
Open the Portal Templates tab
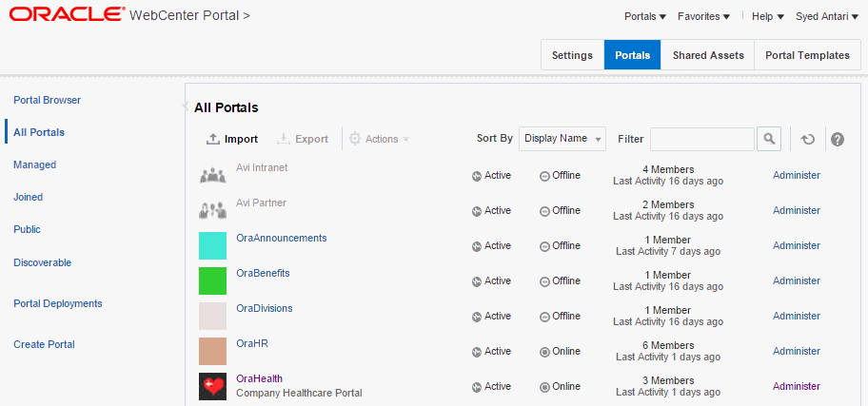click(807, 55)
